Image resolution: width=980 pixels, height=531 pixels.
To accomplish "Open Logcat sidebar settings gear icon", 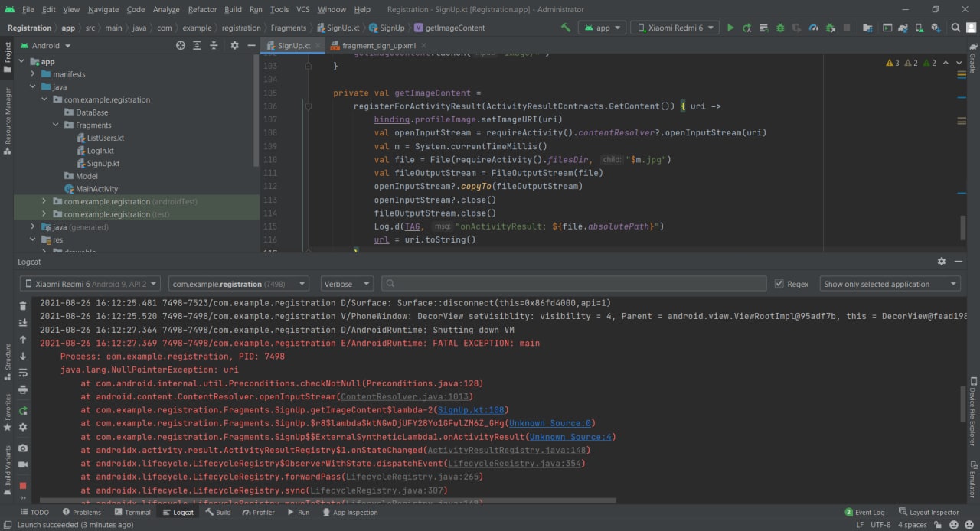I will [23, 427].
